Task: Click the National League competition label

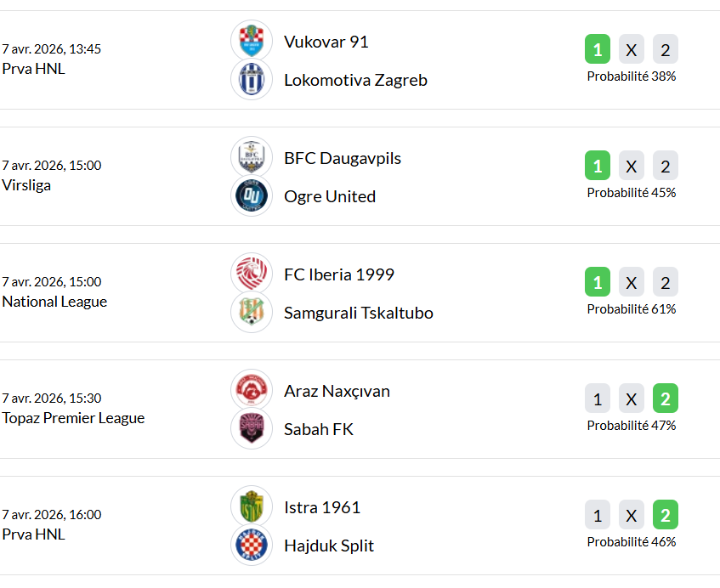Action: [x=54, y=302]
